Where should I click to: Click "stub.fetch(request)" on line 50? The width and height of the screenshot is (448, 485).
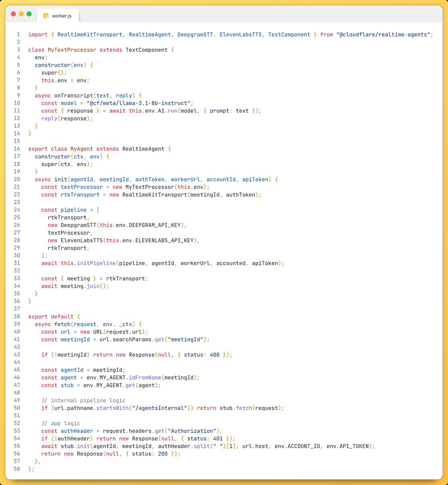(x=250, y=408)
